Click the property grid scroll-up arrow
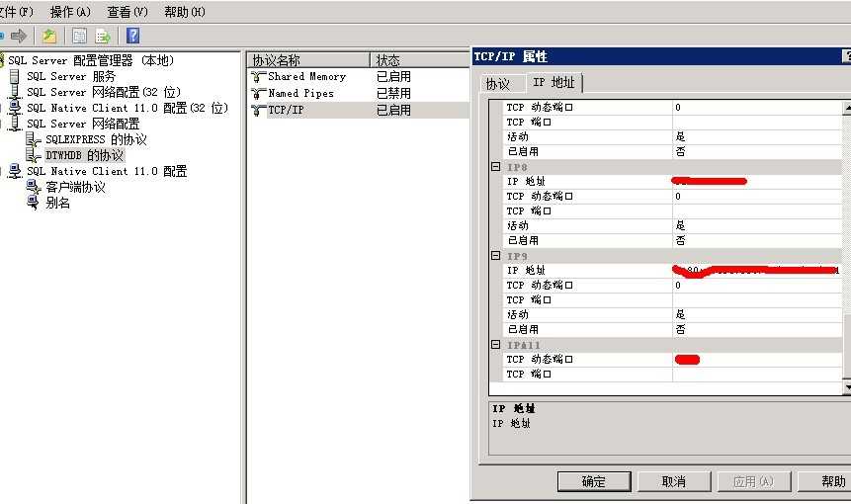Screen dimensions: 851x504 click(847, 108)
